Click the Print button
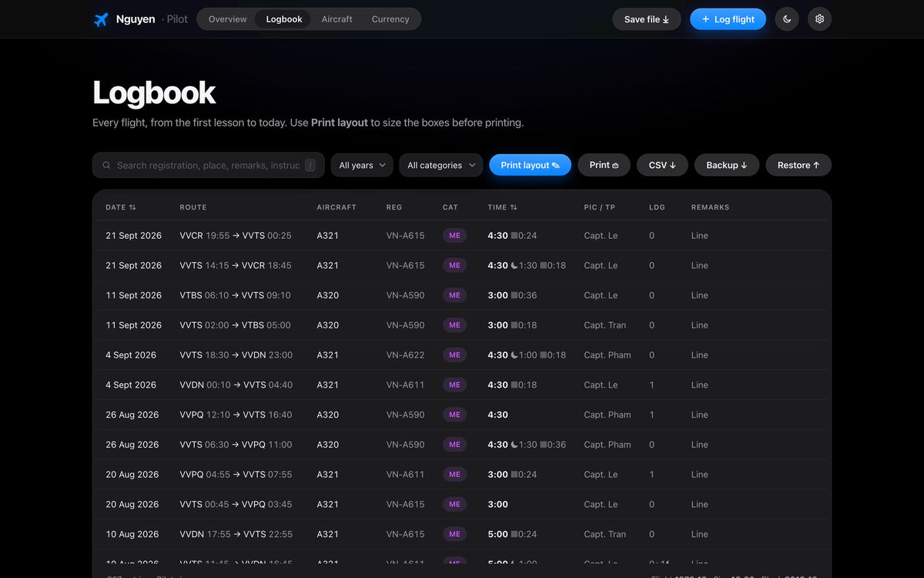Viewport: 924px width, 578px height. pos(604,165)
